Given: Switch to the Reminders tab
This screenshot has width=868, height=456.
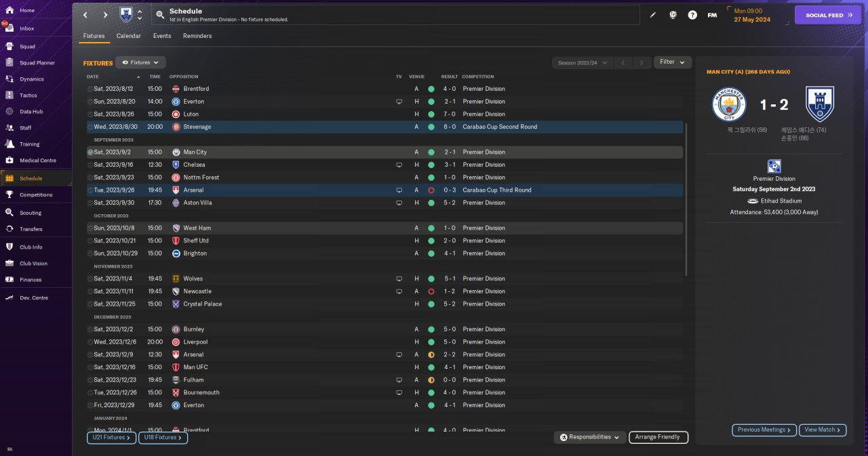Looking at the screenshot, I should tap(197, 36).
